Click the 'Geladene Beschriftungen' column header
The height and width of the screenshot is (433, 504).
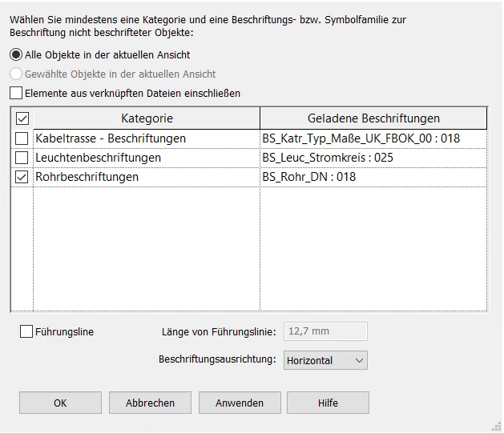pos(373,118)
